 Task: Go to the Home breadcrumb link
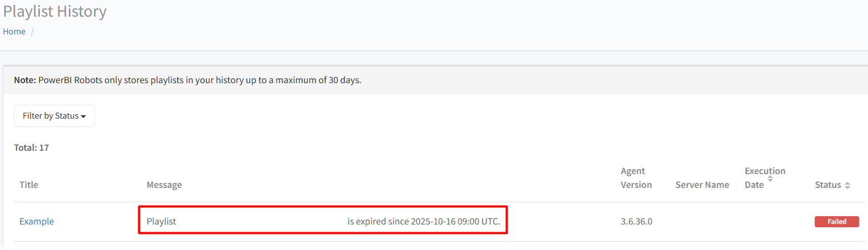tap(14, 32)
